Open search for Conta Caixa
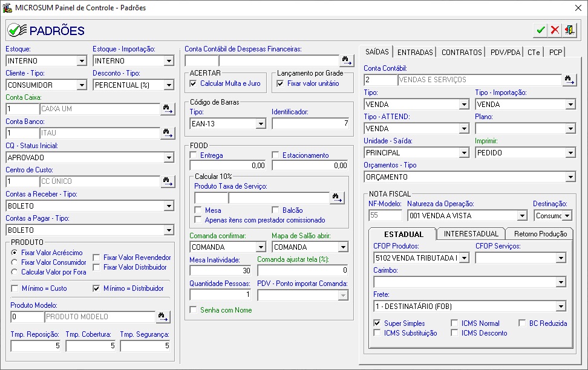The image size is (588, 370). (167, 109)
